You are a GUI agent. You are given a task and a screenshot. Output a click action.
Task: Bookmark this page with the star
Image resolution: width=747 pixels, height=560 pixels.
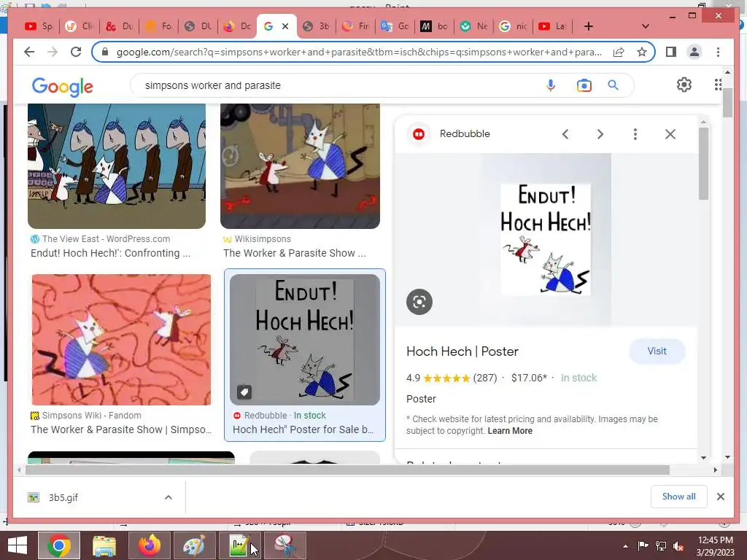[642, 52]
